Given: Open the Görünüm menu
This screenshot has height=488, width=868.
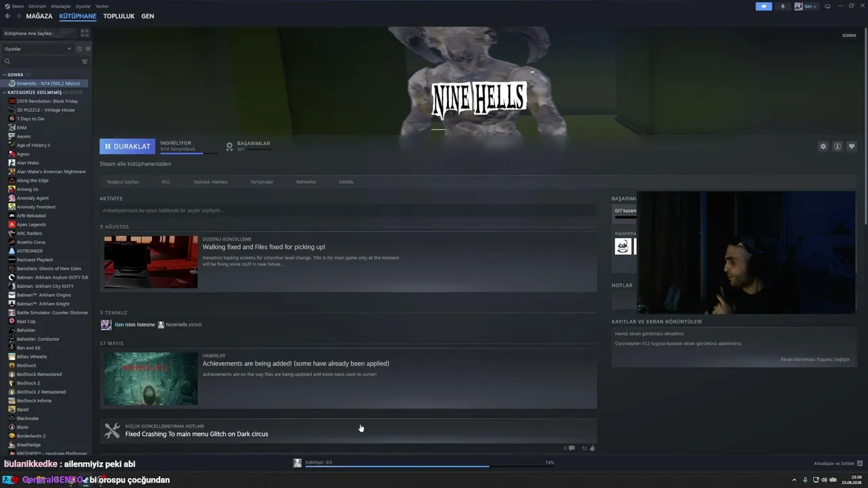Looking at the screenshot, I should [x=37, y=6].
